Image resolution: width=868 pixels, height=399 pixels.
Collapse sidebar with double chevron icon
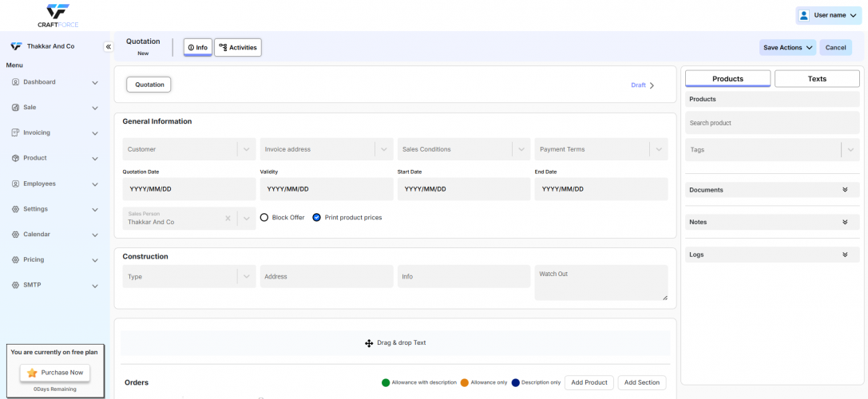(x=109, y=47)
